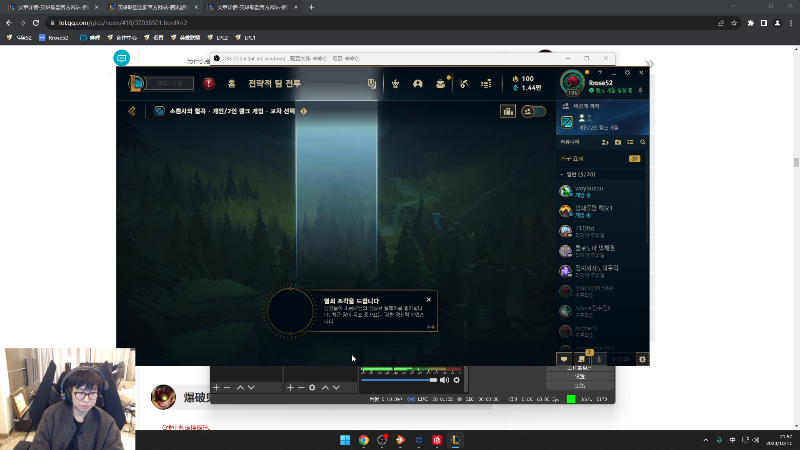Search friends with the magnifier icon
The image size is (800, 450).
pyautogui.click(x=643, y=142)
